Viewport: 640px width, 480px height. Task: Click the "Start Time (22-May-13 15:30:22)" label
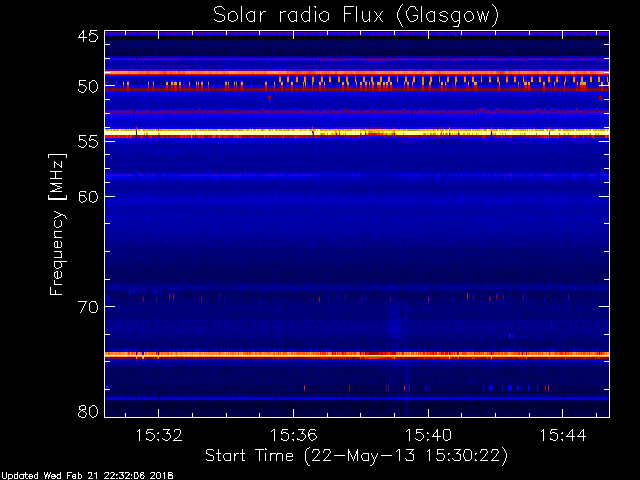(x=356, y=456)
